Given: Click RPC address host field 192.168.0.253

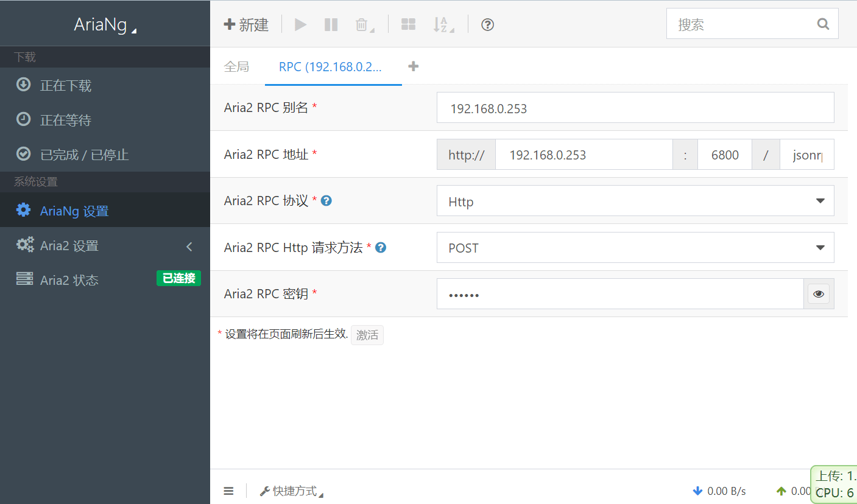Looking at the screenshot, I should (x=584, y=155).
